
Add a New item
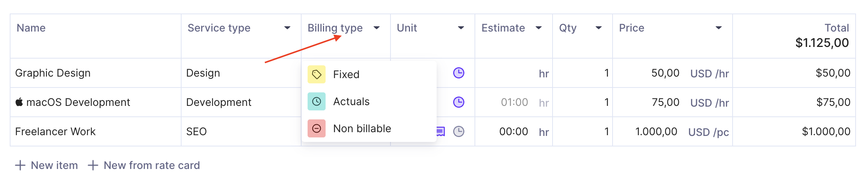47,165
